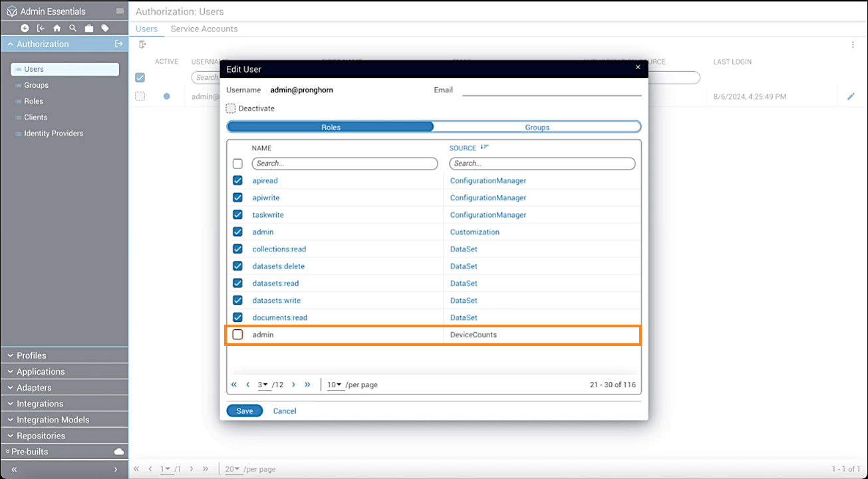The width and height of the screenshot is (868, 479).
Task: Click the plus (add) icon in sidebar toolbar
Action: (25, 28)
